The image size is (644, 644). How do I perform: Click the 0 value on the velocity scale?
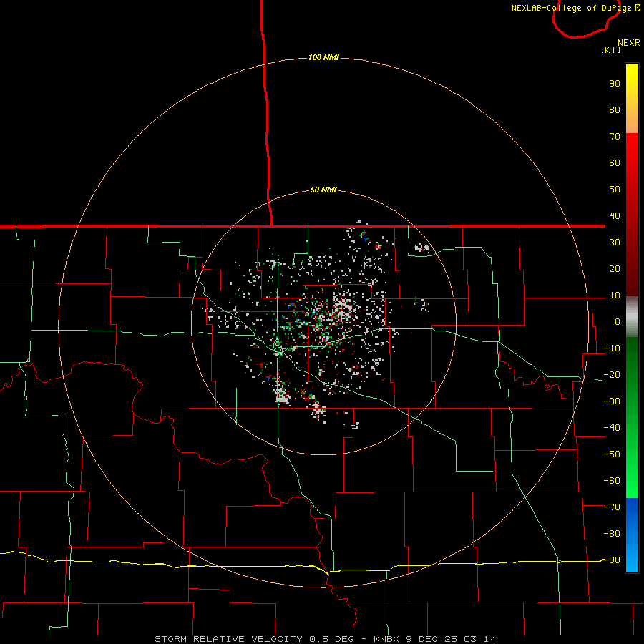618,322
